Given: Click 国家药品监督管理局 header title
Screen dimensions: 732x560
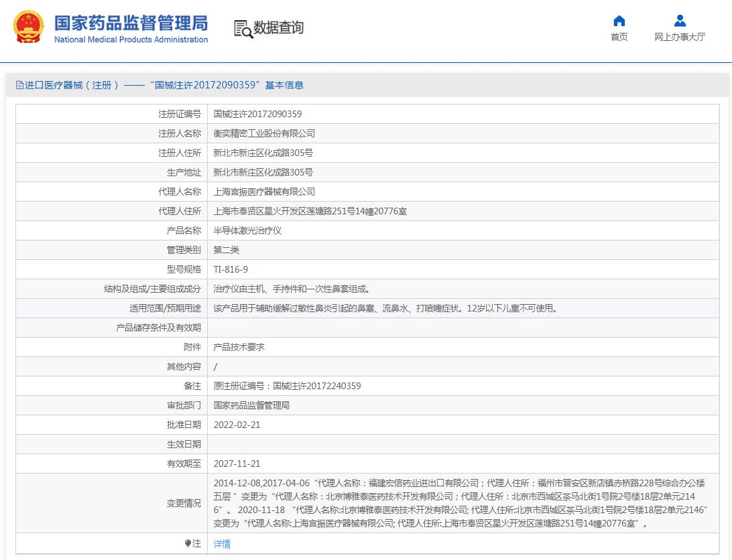Looking at the screenshot, I should click(131, 23).
